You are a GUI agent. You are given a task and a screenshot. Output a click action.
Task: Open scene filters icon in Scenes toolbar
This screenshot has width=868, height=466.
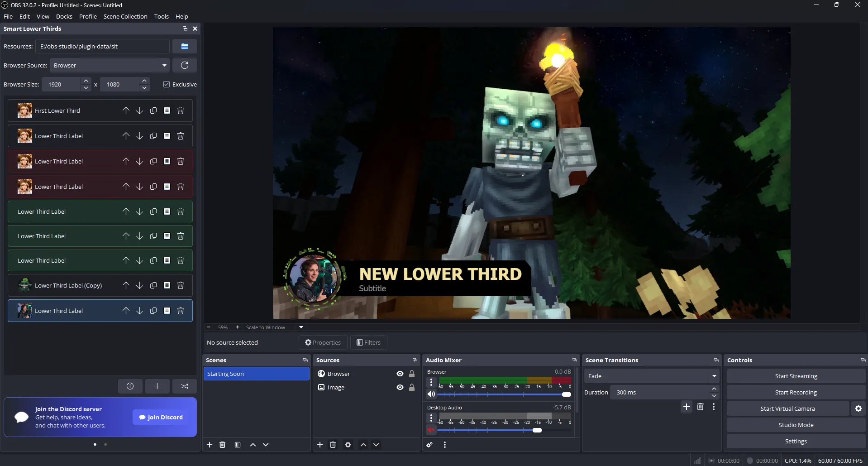tap(237, 445)
